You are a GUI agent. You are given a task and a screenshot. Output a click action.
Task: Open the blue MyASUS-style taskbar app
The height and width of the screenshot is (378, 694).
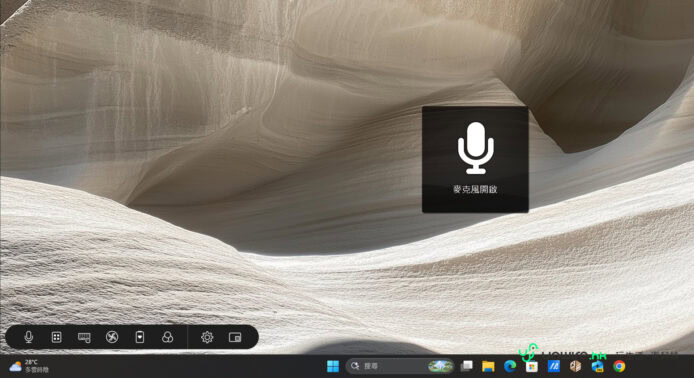554,366
